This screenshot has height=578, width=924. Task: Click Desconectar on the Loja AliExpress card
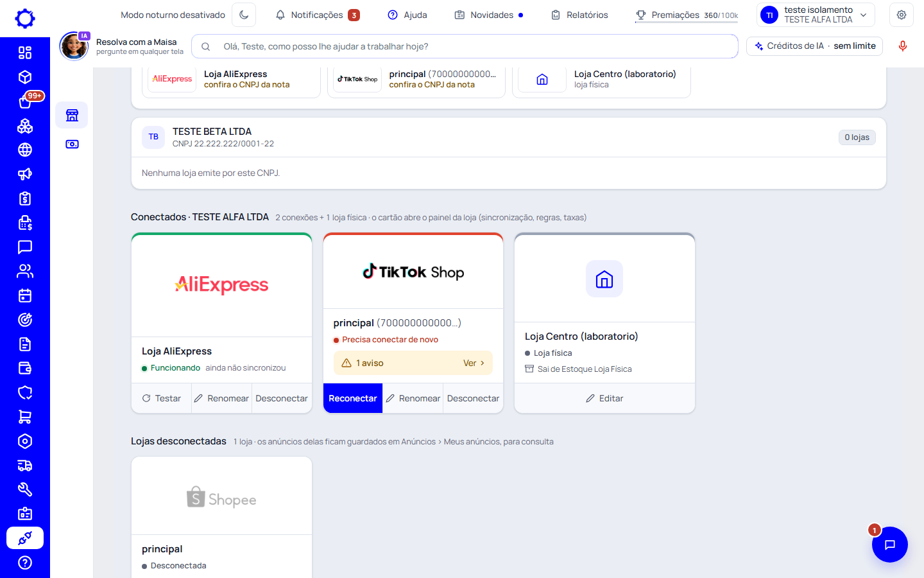[282, 398]
